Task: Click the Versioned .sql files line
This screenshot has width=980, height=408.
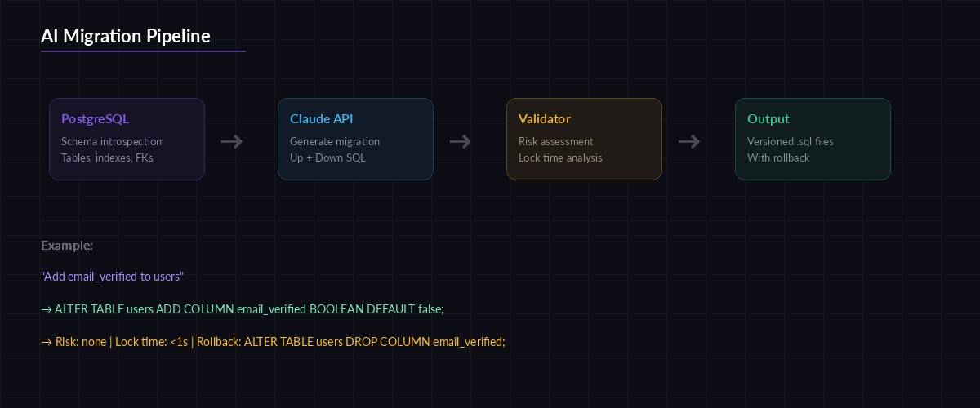Action: [x=791, y=142]
